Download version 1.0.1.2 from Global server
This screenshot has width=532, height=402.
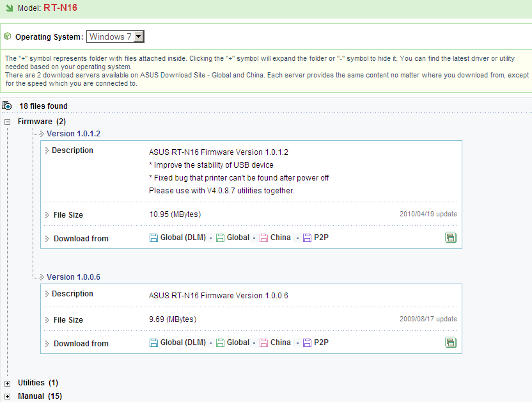tap(238, 237)
